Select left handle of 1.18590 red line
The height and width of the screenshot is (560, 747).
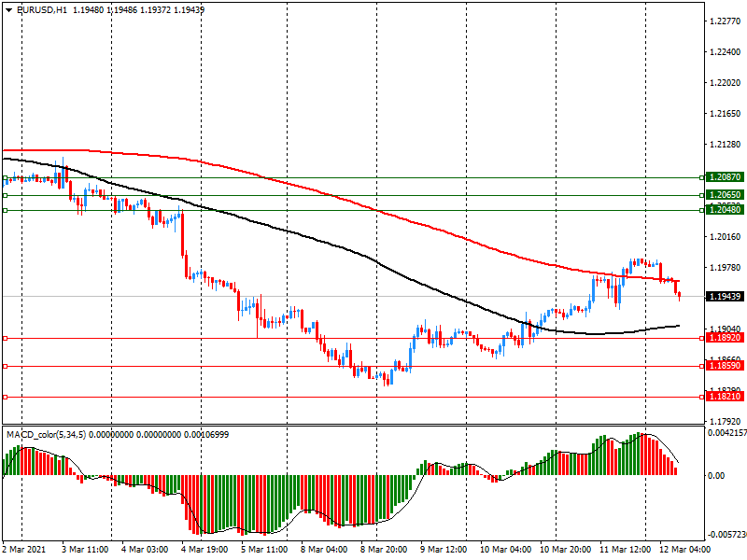click(x=6, y=366)
